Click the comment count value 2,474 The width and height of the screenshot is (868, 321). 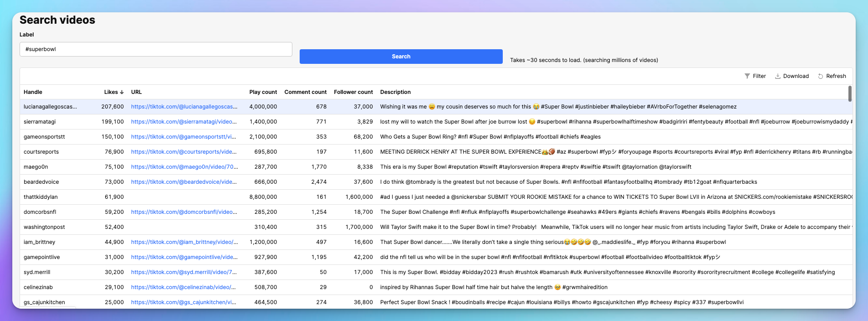pos(319,182)
